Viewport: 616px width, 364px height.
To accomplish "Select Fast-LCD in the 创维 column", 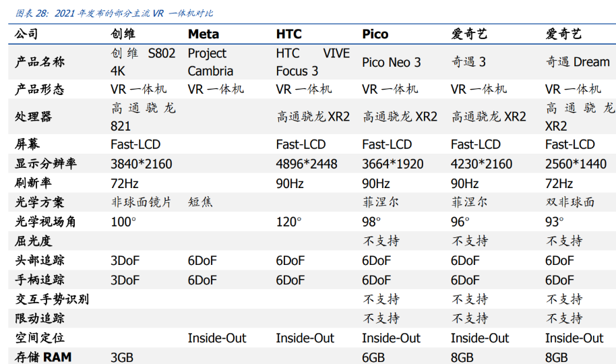I will click(135, 145).
